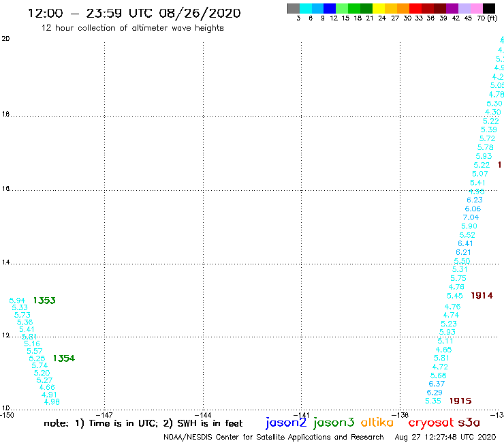
Task: Select the 5.25 value beside 1354
Action: coord(37,358)
